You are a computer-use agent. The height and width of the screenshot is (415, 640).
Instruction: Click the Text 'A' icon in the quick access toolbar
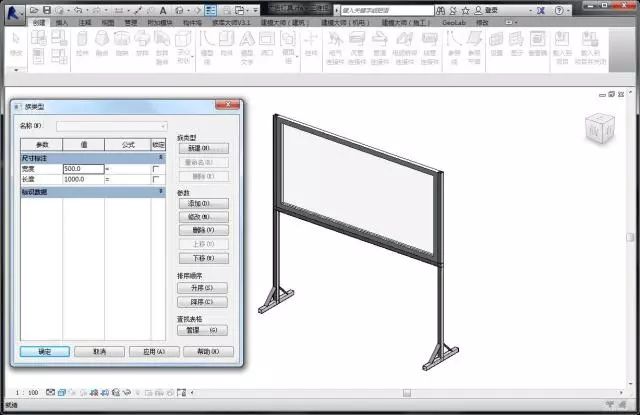[x=163, y=11]
